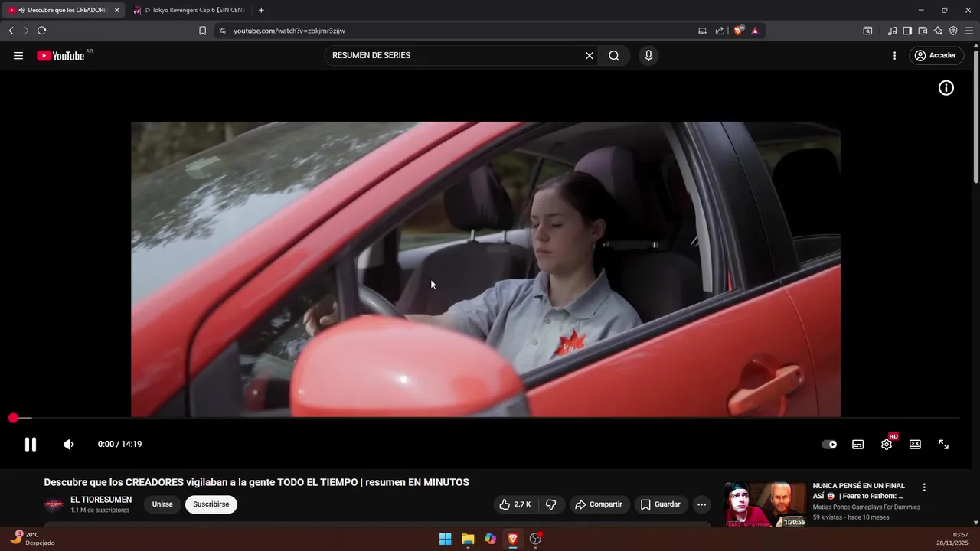Click the Acceder sign-in button
This screenshot has height=551, width=980.
tap(936, 55)
